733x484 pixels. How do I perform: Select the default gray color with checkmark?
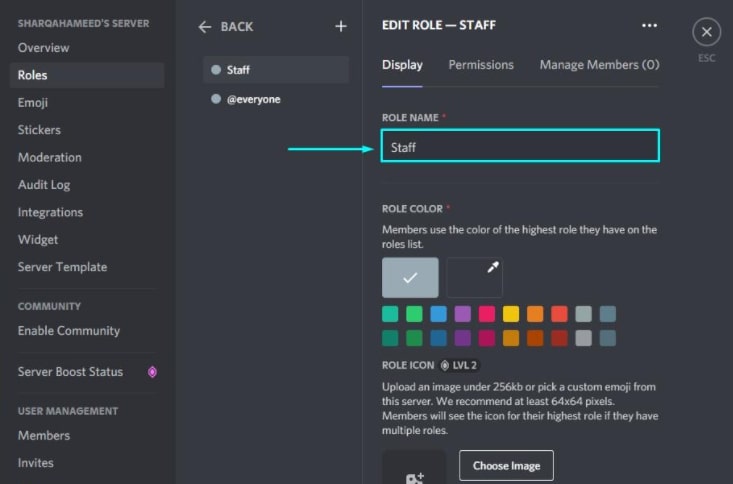tap(410, 277)
